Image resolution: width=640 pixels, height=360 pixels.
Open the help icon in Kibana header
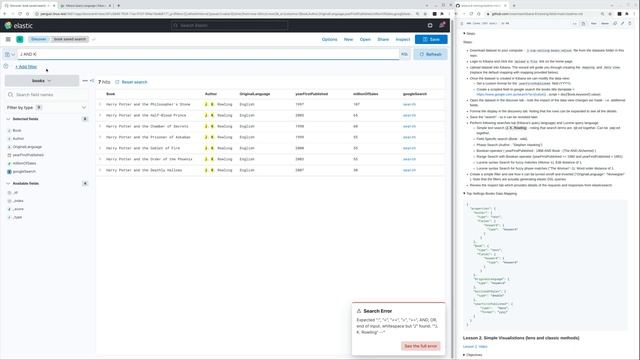point(430,25)
